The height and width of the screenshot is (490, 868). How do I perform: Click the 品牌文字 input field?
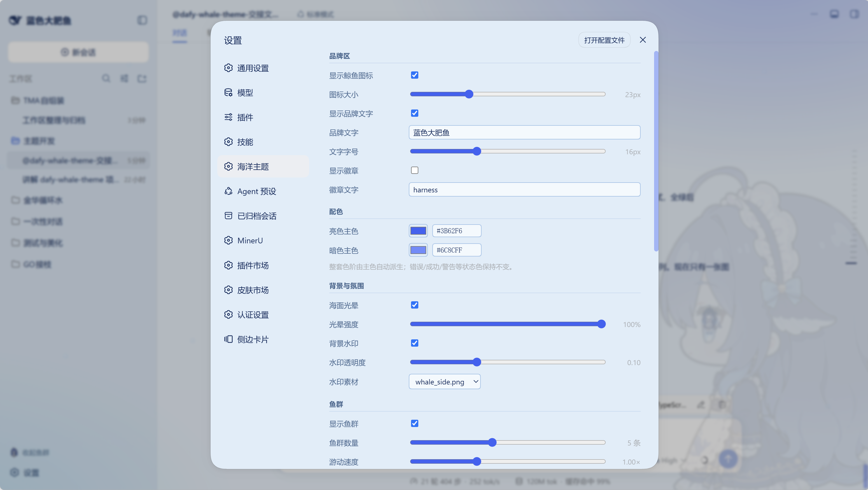(x=524, y=132)
